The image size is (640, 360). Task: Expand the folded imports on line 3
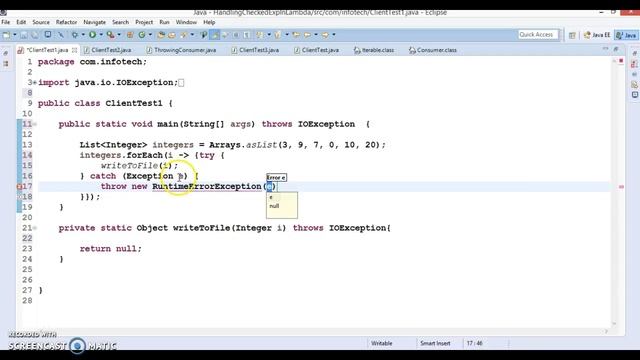point(34,82)
